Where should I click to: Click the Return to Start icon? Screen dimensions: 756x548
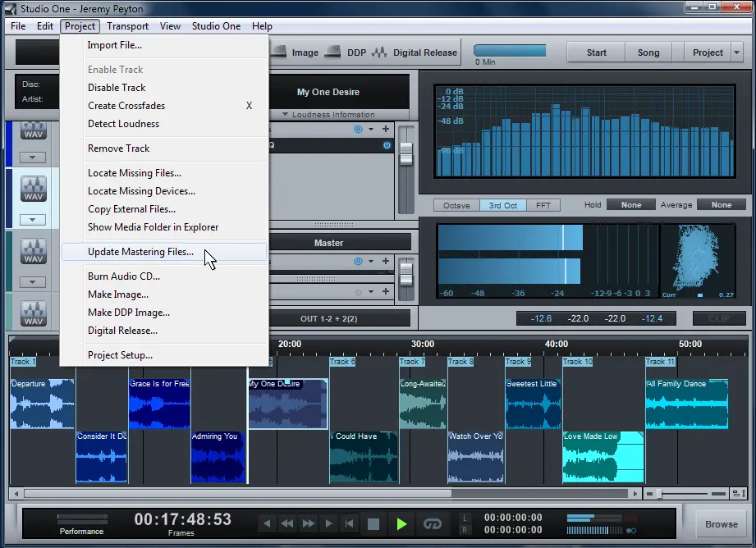tap(349, 523)
